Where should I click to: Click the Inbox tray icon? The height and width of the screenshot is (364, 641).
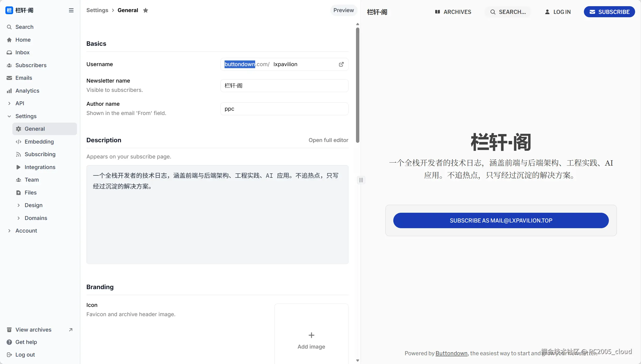coord(9,52)
